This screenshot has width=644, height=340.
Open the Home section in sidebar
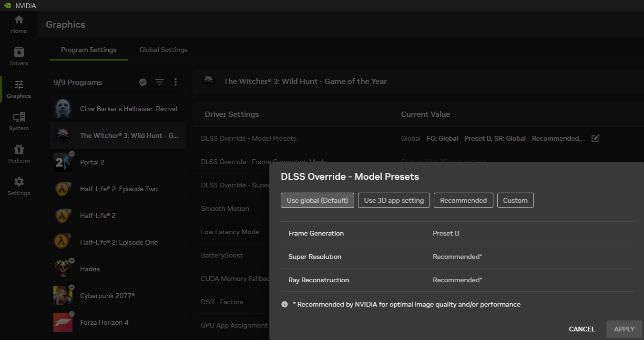[x=19, y=24]
